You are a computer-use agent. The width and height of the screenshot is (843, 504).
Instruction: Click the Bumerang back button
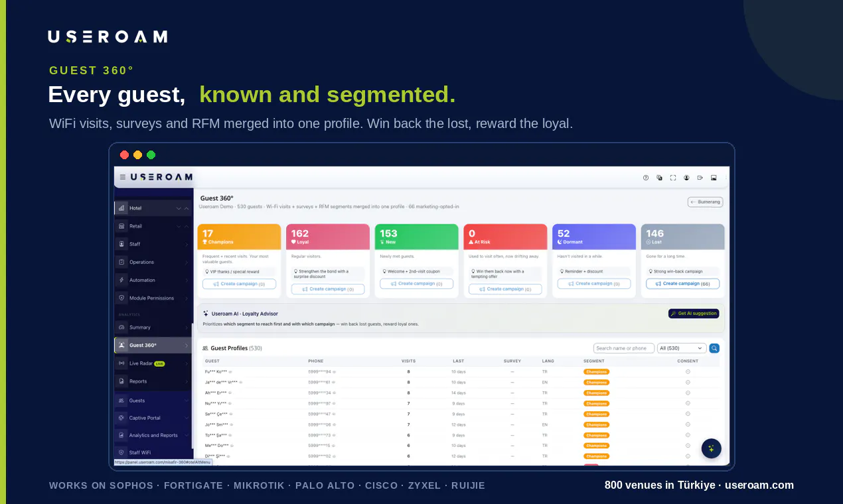[705, 202]
